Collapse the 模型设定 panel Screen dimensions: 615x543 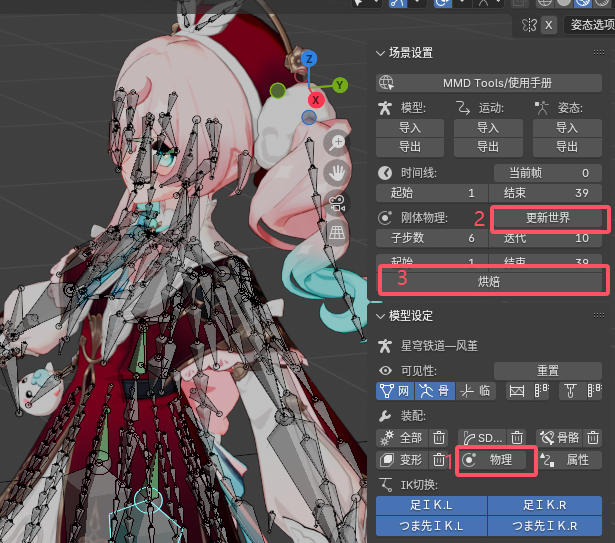coord(380,316)
